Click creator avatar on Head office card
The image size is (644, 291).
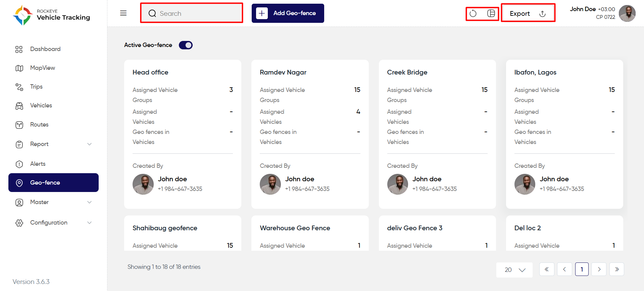(x=143, y=184)
